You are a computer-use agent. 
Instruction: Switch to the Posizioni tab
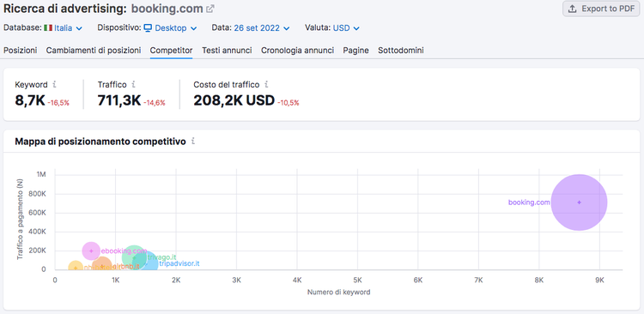coord(20,50)
